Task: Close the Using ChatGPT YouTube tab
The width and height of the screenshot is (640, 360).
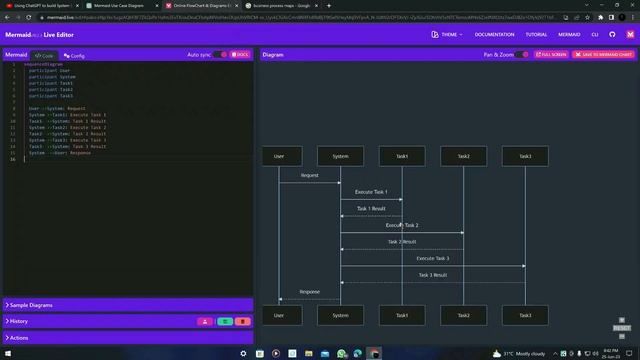Action: [x=77, y=6]
